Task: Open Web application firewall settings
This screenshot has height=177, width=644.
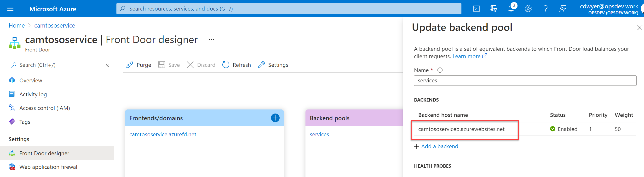Action: [x=49, y=167]
